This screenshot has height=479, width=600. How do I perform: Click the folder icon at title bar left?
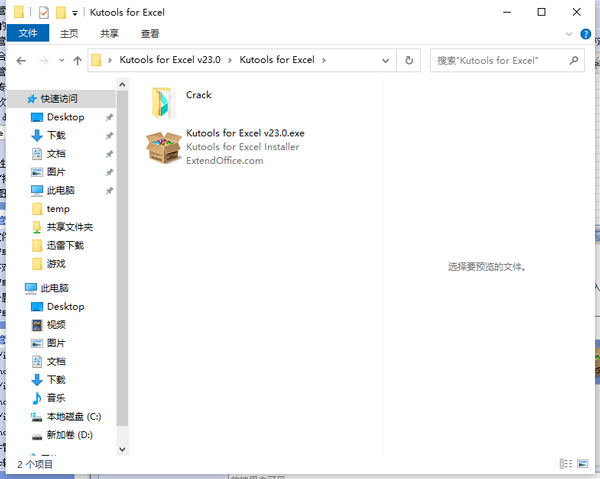click(19, 12)
